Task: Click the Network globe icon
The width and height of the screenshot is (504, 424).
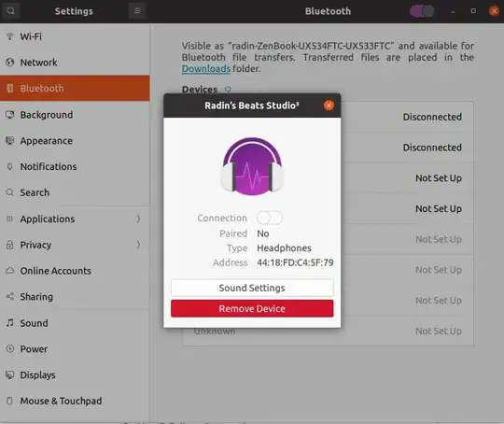Action: point(10,62)
